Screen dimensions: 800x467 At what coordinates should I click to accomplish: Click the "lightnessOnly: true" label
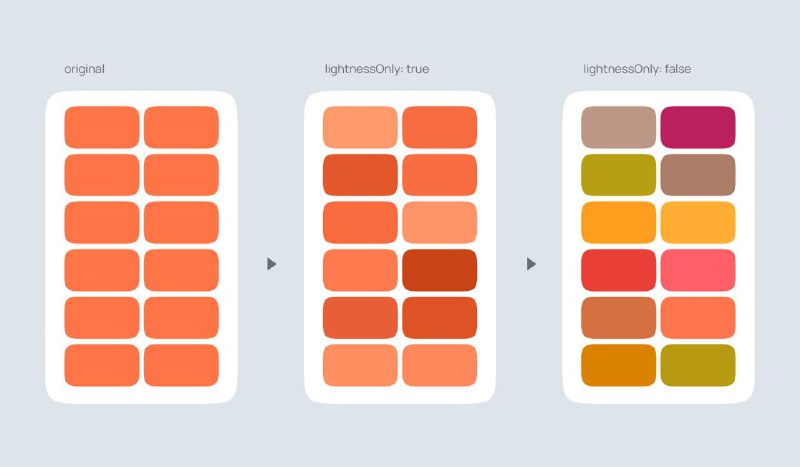pos(377,69)
